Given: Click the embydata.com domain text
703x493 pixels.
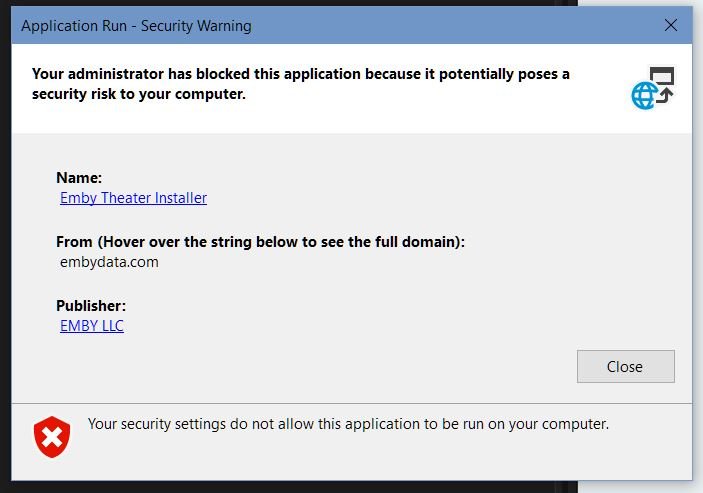Looking at the screenshot, I should coord(109,262).
